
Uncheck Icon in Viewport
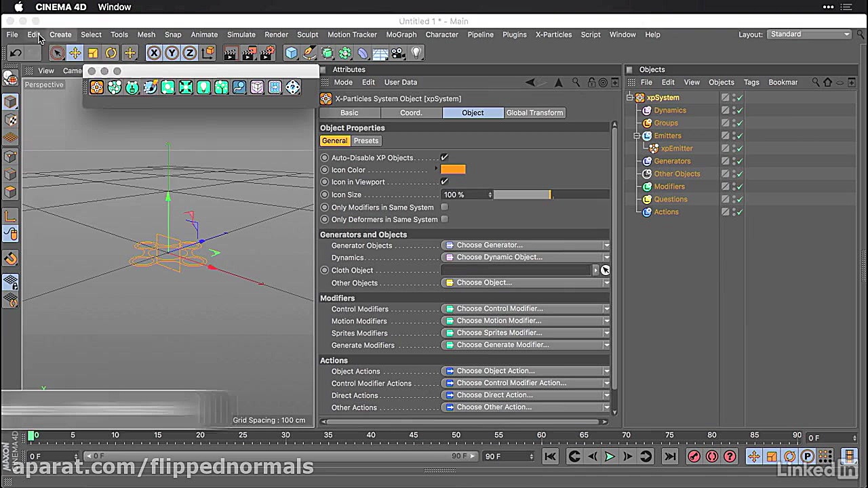(444, 182)
